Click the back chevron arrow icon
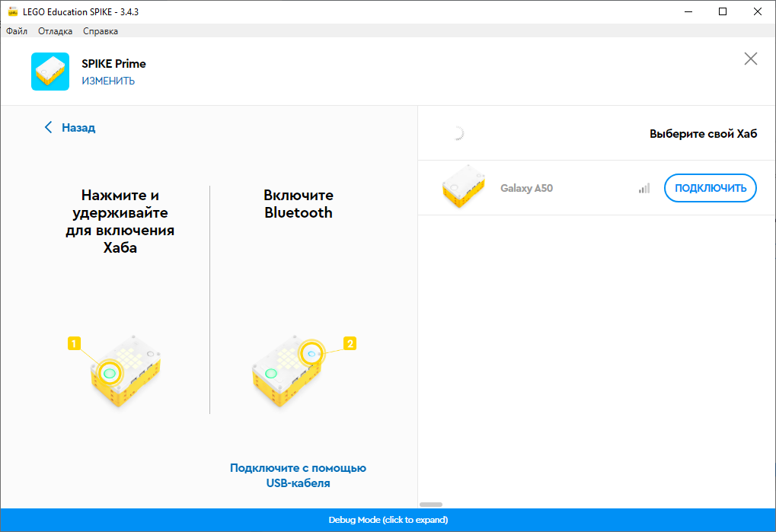 48,128
